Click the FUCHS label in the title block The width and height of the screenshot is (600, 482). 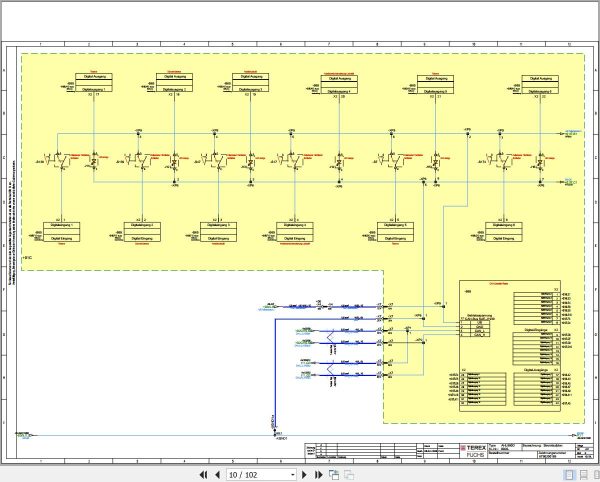[x=476, y=455]
